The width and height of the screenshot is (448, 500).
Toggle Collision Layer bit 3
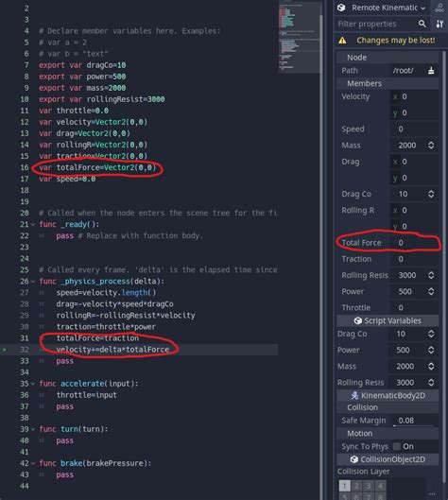369,486
